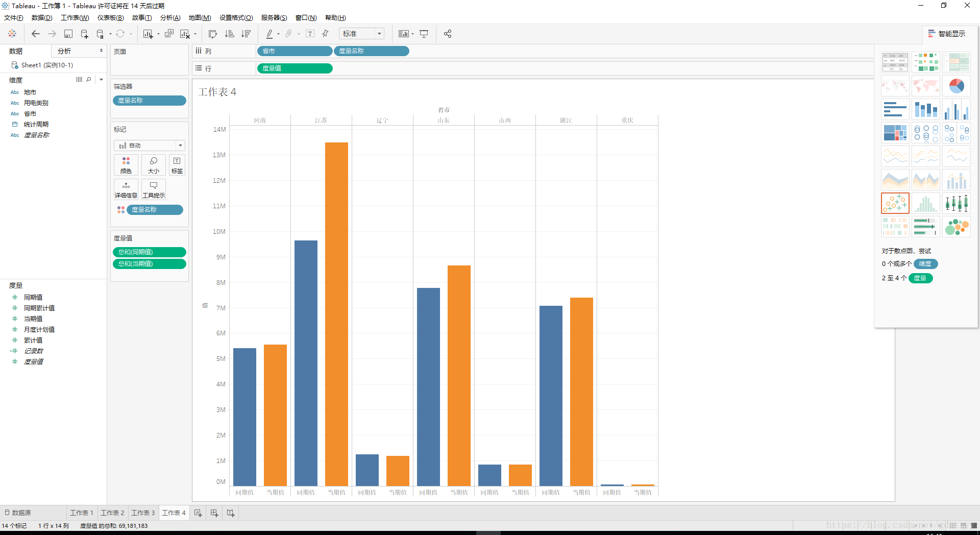Click the new story tab icon at bottom

tap(231, 513)
